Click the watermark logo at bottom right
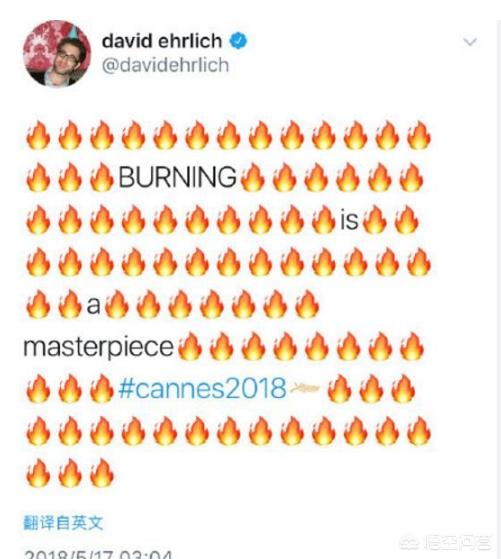The image size is (501, 559). 446,543
